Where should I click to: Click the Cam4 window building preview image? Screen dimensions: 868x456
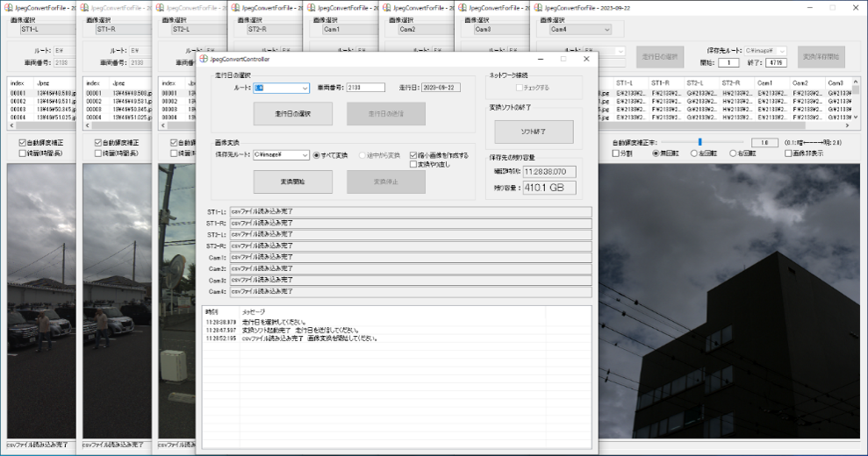(728, 301)
